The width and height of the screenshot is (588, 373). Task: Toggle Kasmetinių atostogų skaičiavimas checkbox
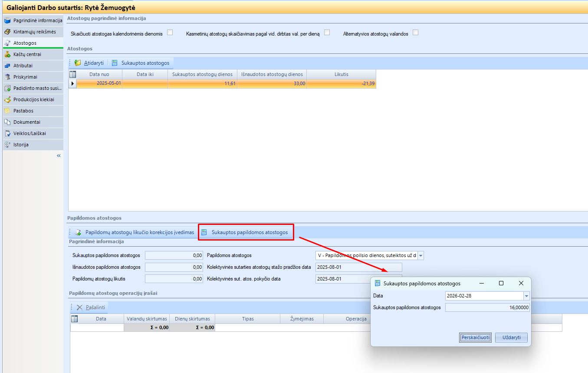(x=327, y=33)
